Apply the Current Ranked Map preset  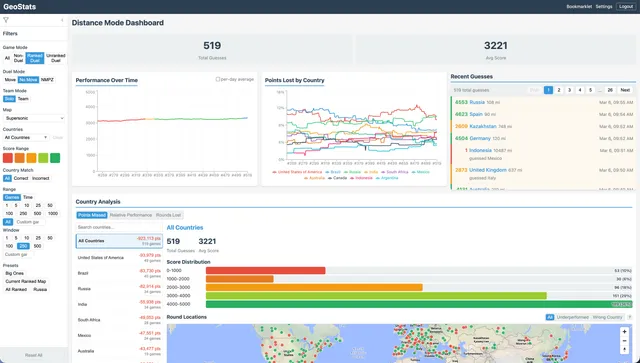coord(26,281)
